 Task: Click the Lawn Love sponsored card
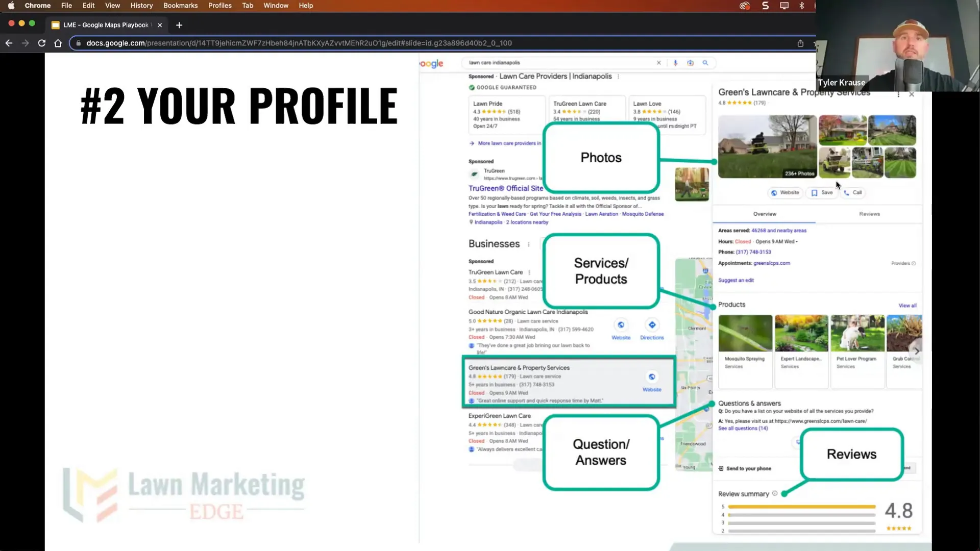tap(666, 115)
